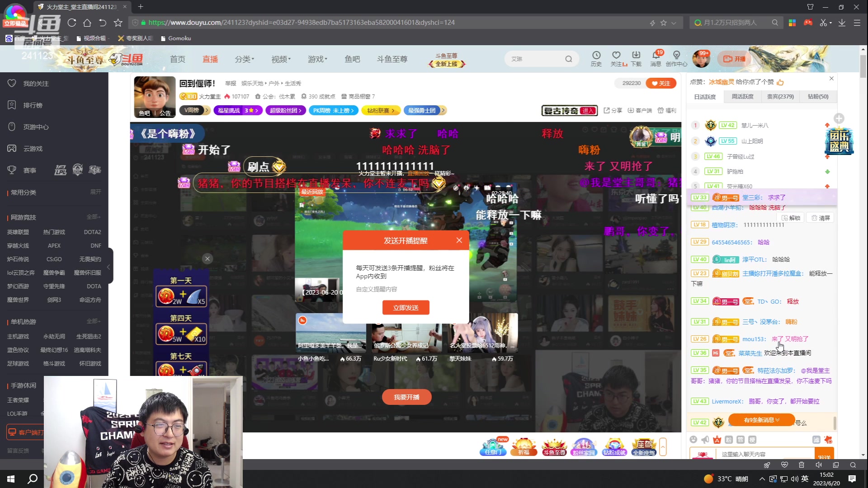
Task: Open 排行榜 in left sidebar
Action: 33,105
